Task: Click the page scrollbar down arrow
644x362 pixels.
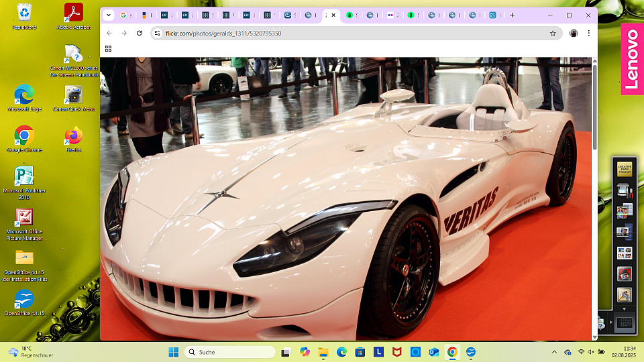Action: tap(594, 337)
